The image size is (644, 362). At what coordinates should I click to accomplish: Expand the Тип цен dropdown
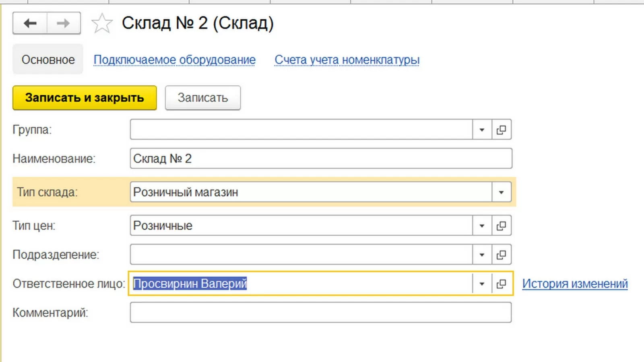point(482,226)
